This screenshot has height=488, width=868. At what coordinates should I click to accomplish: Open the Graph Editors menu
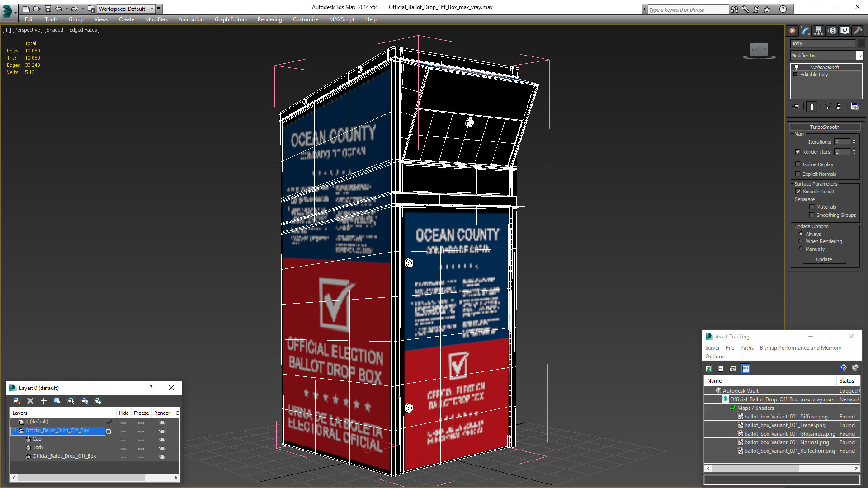[x=231, y=19]
